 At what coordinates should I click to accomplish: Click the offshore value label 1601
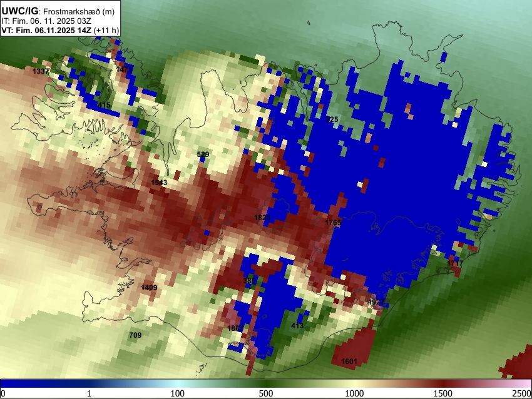349,361
